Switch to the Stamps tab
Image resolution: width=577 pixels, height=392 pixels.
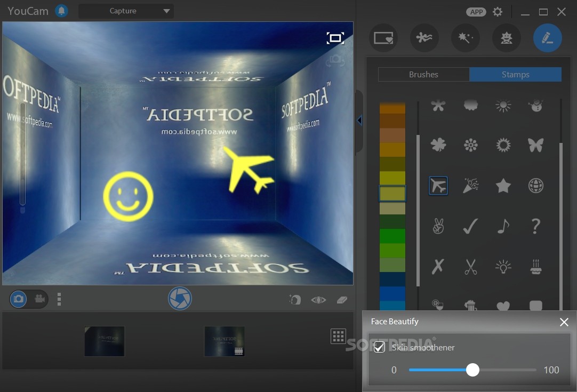pos(515,74)
